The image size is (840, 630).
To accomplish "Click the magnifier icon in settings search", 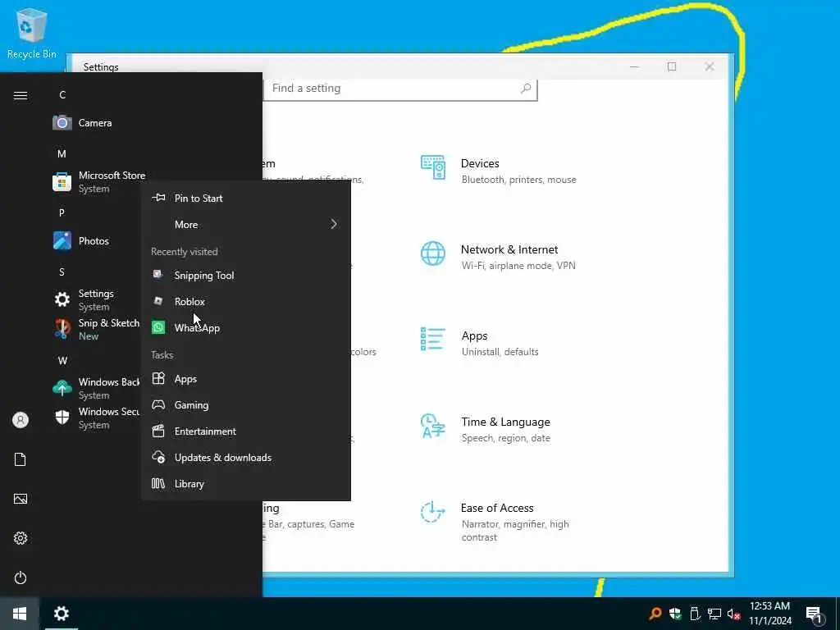I will tap(526, 88).
